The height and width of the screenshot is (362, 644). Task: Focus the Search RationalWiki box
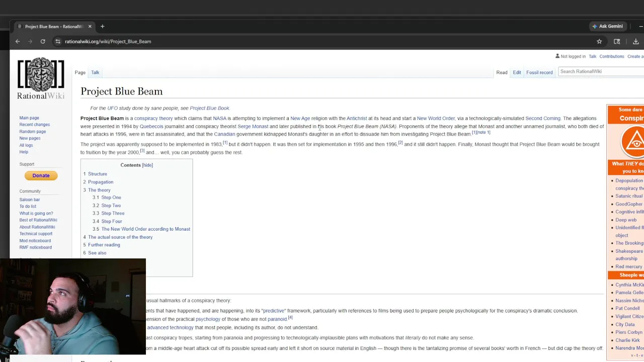point(601,71)
